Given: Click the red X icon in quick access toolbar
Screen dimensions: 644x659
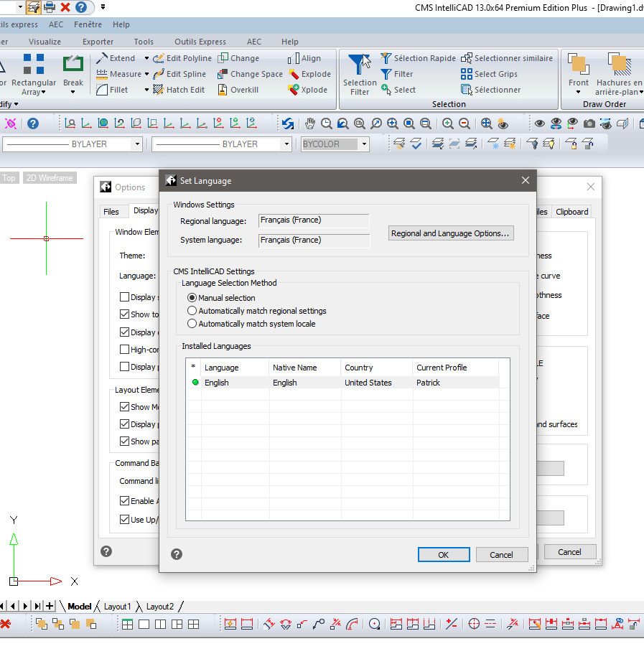Looking at the screenshot, I should (x=65, y=7).
